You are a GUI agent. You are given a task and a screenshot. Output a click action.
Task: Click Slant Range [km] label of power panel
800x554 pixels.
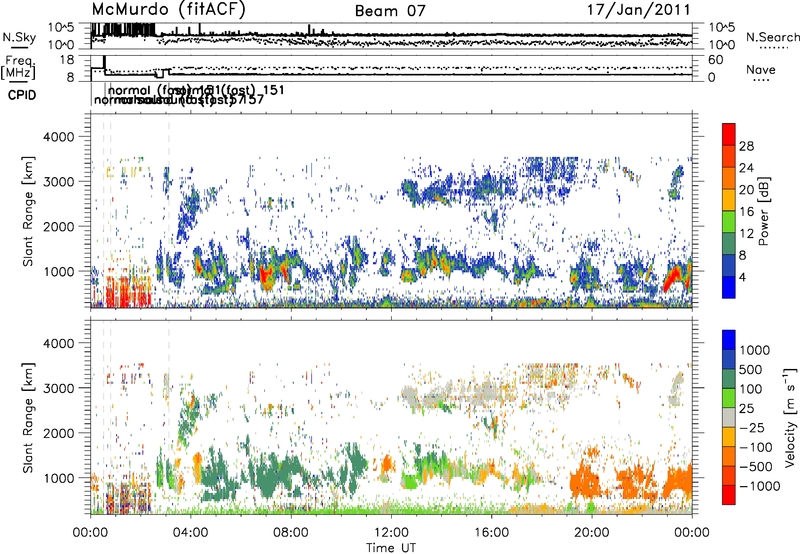coord(28,211)
